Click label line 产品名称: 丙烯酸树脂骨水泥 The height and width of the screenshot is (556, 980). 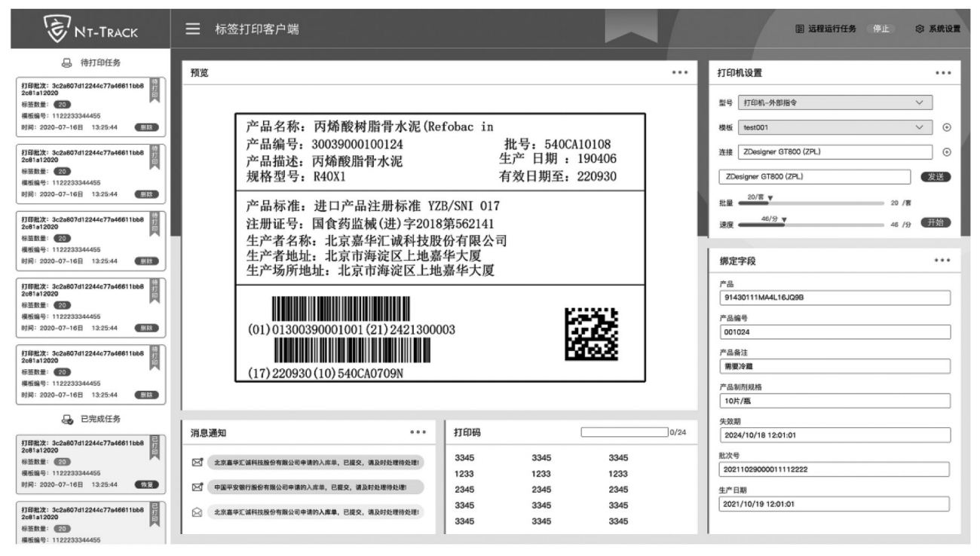click(x=369, y=126)
